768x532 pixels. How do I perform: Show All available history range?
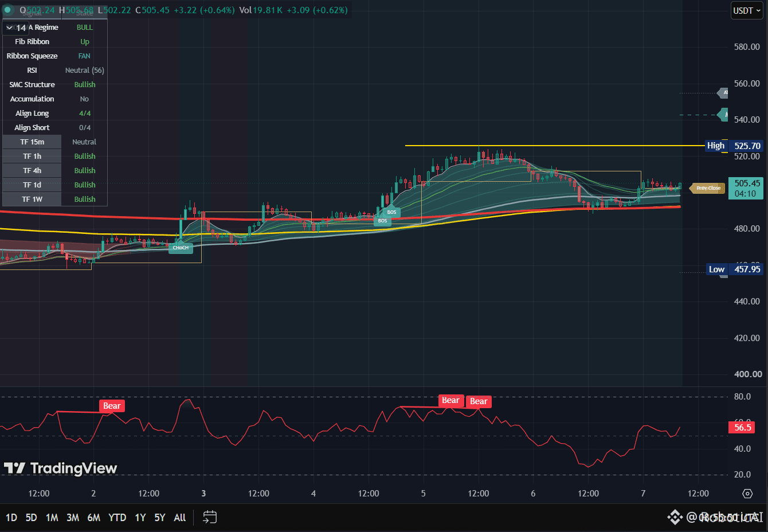pyautogui.click(x=180, y=518)
